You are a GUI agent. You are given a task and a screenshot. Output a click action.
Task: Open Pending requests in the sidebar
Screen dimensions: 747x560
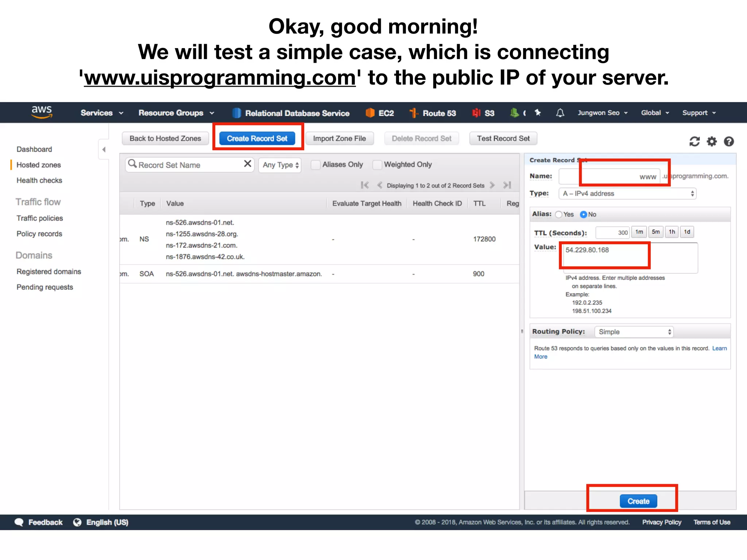(45, 287)
